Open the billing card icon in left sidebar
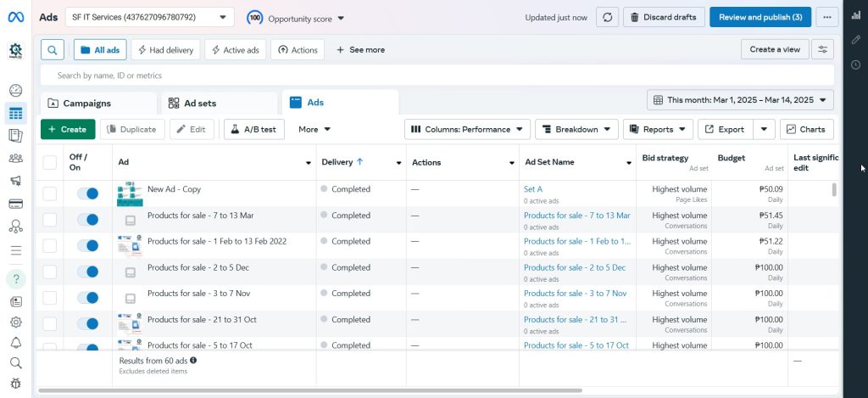The height and width of the screenshot is (398, 868). click(15, 204)
